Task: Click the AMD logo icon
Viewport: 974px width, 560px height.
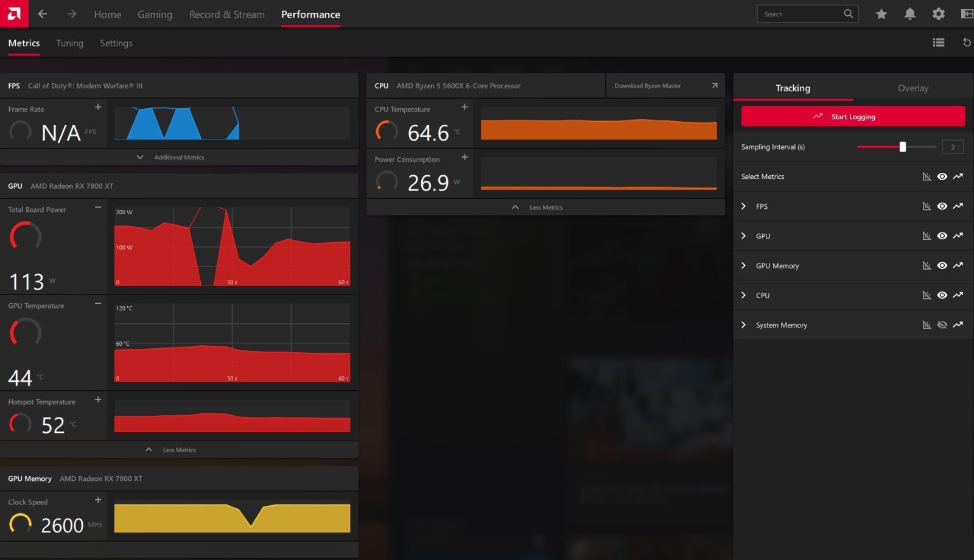Action: 14,13
